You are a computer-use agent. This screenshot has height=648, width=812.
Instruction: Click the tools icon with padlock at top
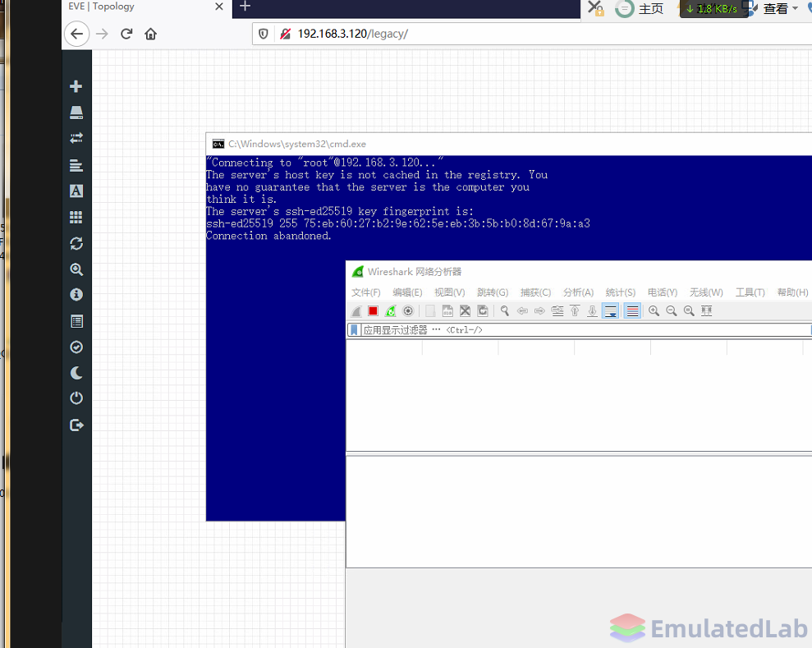click(596, 8)
